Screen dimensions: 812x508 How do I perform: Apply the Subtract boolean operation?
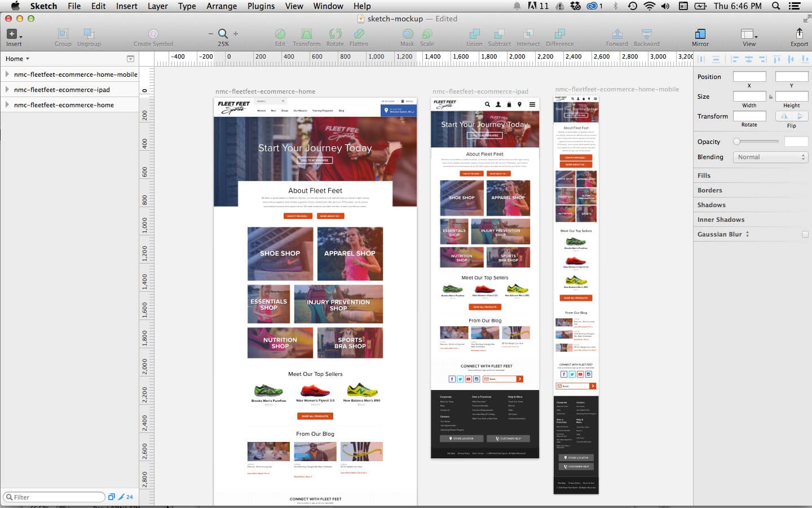pos(500,34)
